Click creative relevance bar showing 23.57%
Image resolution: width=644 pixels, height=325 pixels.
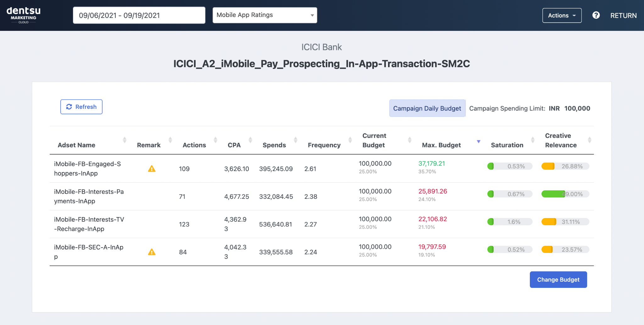tap(565, 249)
